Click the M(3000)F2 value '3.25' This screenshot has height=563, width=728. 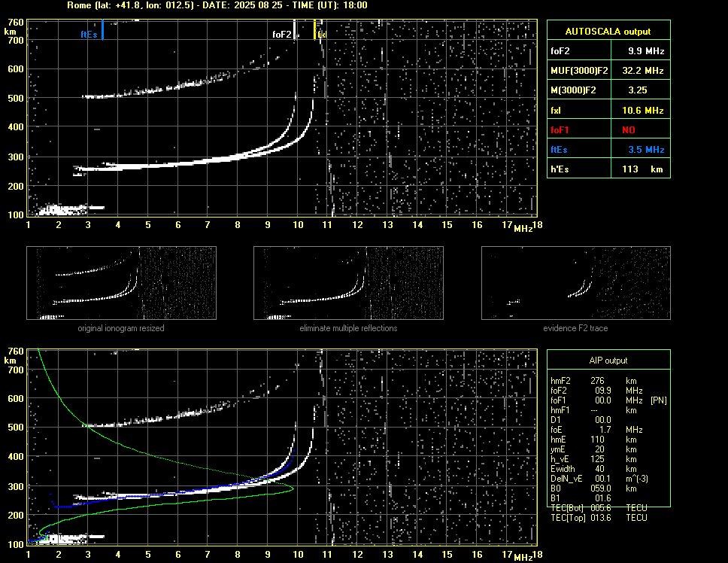(638, 90)
